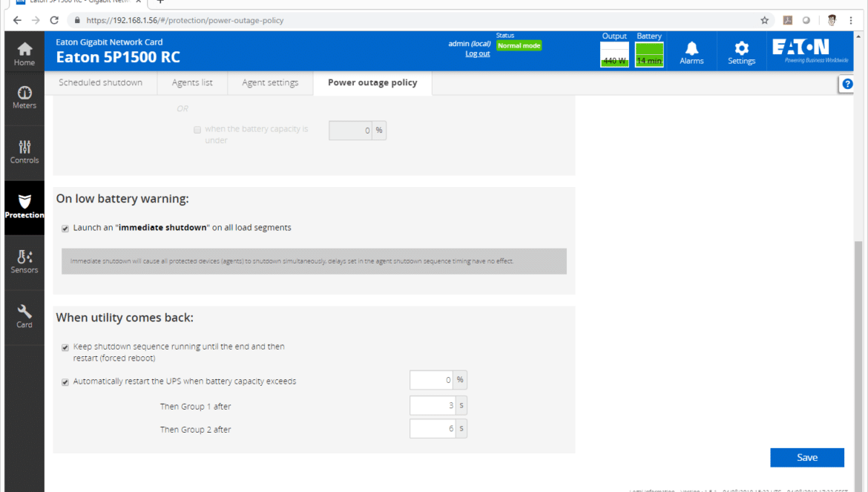
Task: Open the Controls section
Action: click(24, 152)
